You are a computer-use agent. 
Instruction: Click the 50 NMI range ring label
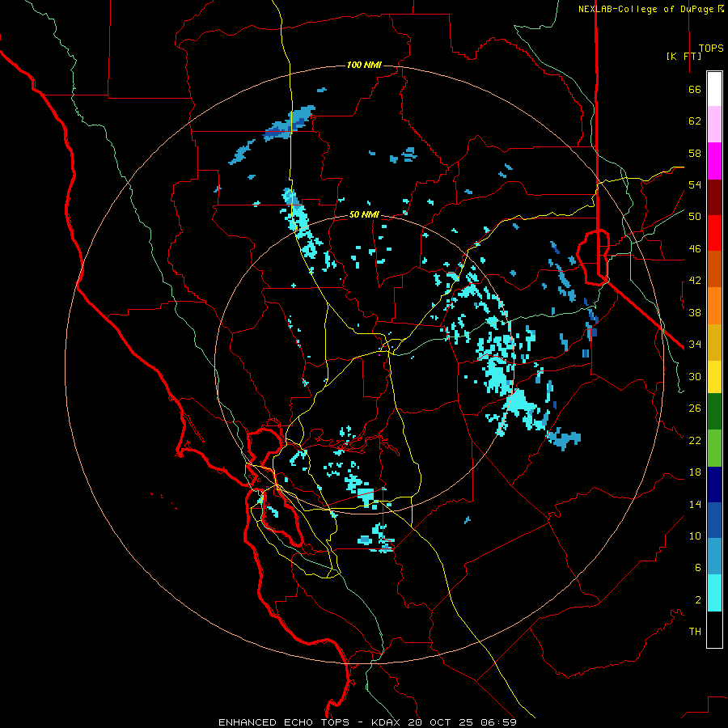364,214
